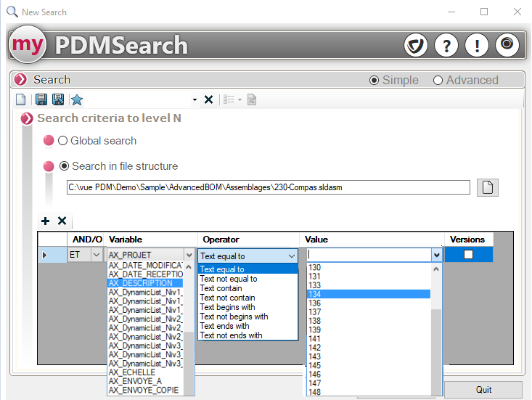Select the Advanced search mode radio
This screenshot has height=400, width=532.
pyautogui.click(x=438, y=81)
